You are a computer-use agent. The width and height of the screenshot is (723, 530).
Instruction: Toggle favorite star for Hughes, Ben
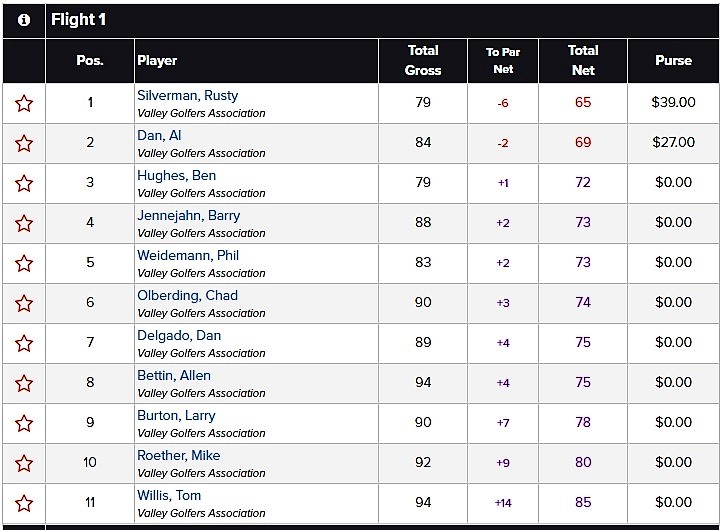point(24,184)
